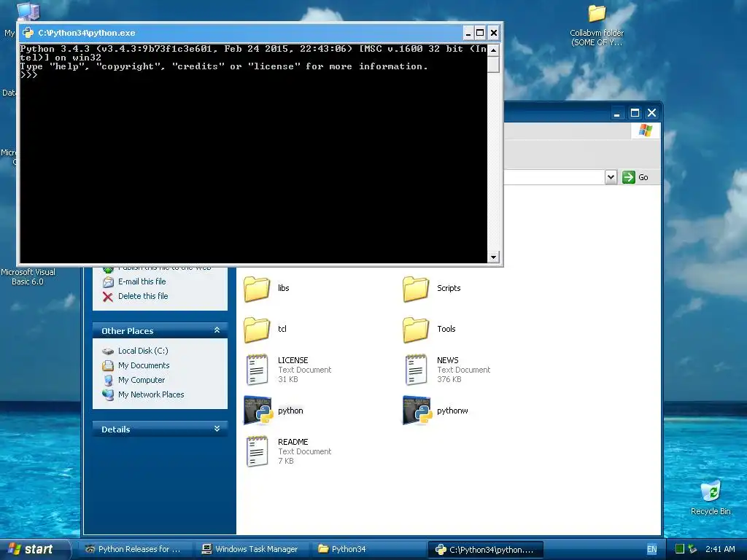Click the Python icon in console title bar
Screen dimensions: 747x560
point(28,33)
